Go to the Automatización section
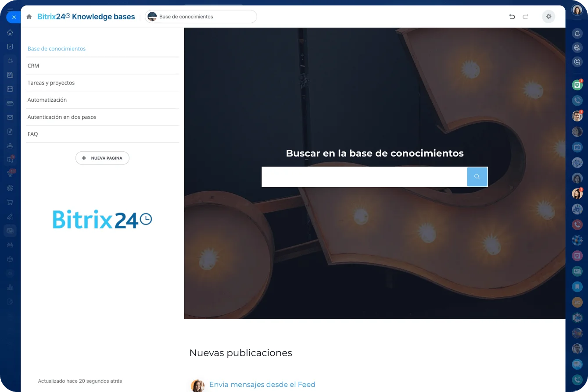Screen dimensions: 588x392 (x=47, y=100)
